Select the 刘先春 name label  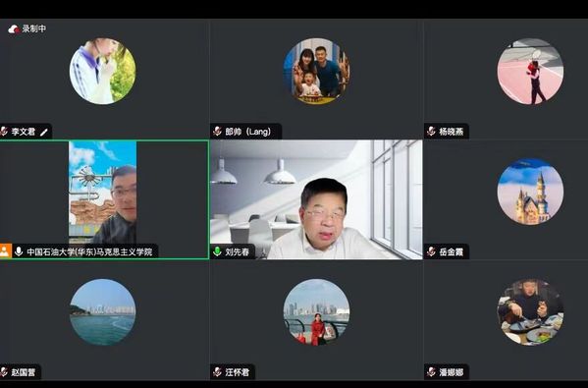[x=237, y=251]
